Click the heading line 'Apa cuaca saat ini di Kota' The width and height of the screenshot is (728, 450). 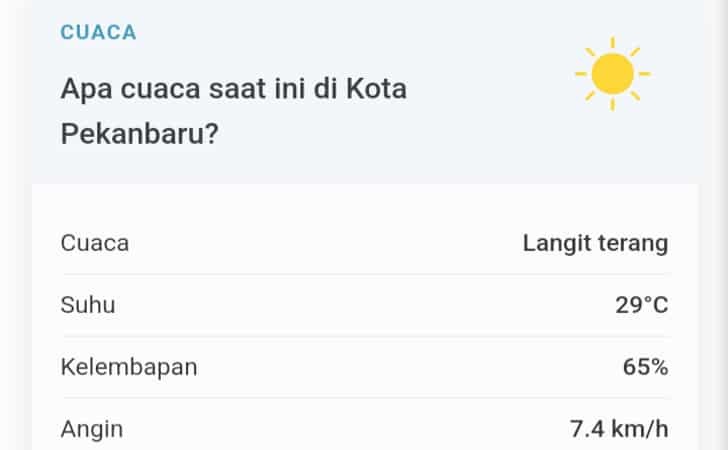(x=234, y=89)
